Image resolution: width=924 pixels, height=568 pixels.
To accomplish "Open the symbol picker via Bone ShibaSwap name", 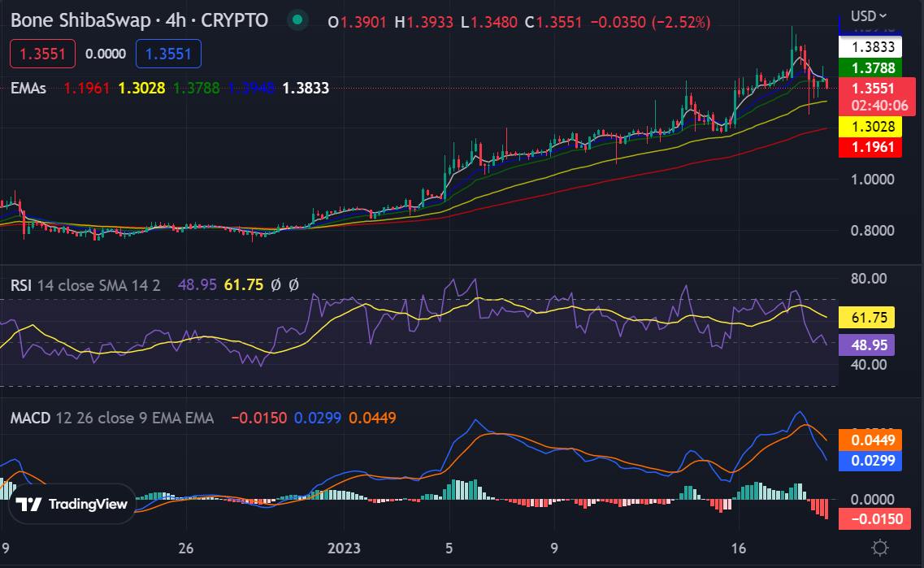I will pos(81,20).
